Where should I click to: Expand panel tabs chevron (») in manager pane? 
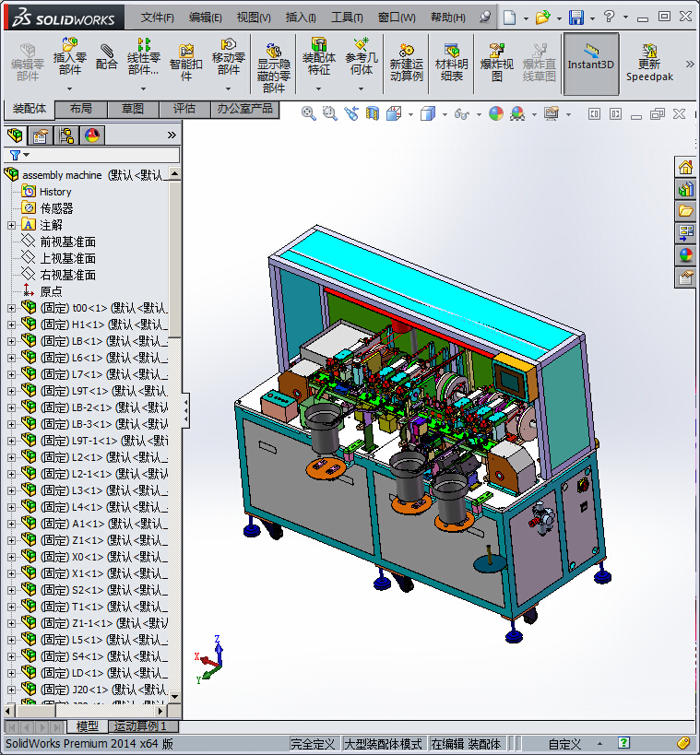(172, 136)
